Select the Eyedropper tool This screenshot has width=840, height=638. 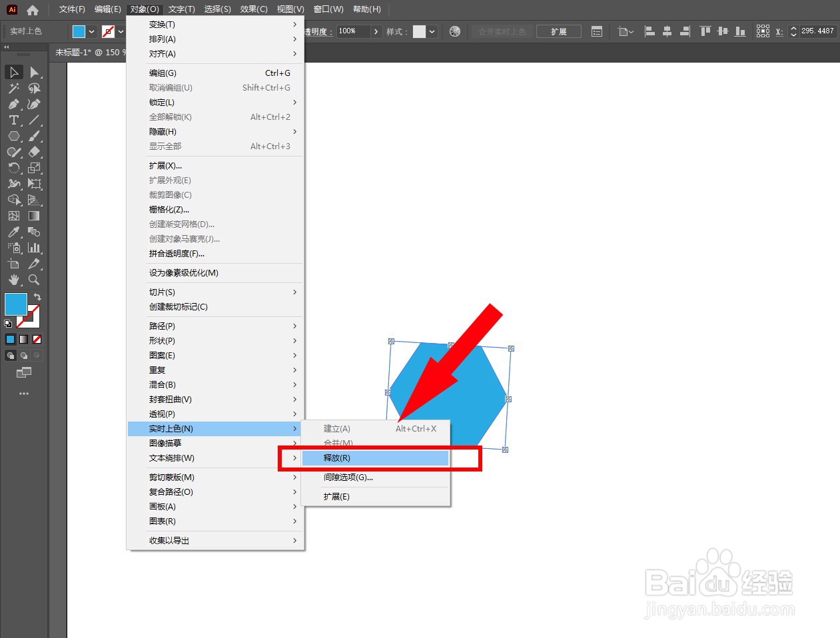coord(13,232)
